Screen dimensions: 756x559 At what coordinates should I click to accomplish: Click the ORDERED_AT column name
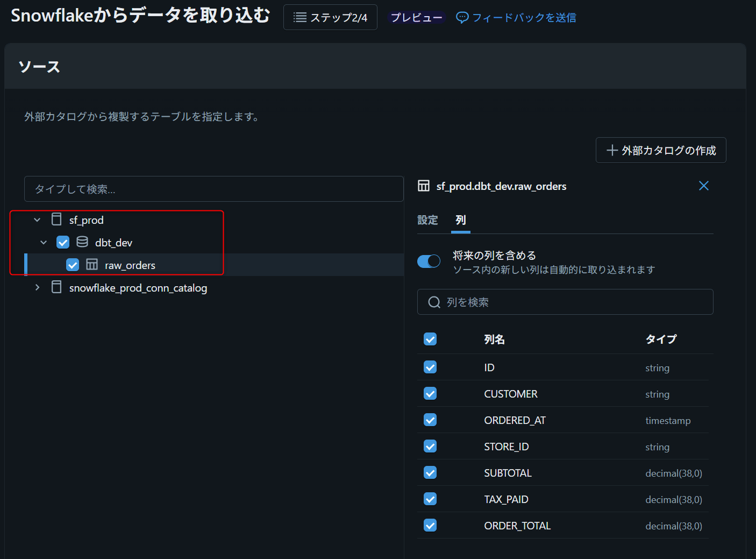tap(515, 420)
